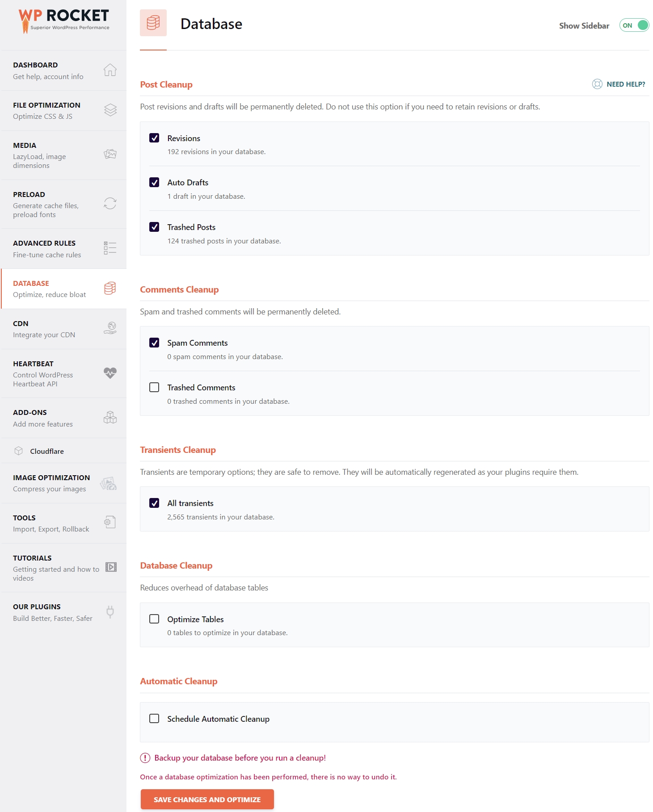This screenshot has height=812, width=653.
Task: Click the CDN globe-in-hand icon
Action: pyautogui.click(x=110, y=328)
